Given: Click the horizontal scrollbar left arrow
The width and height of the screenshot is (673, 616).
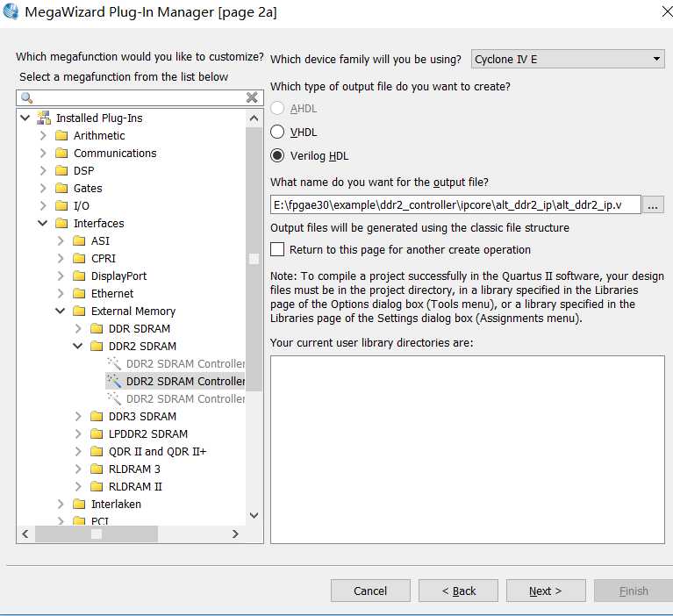Looking at the screenshot, I should [x=25, y=534].
